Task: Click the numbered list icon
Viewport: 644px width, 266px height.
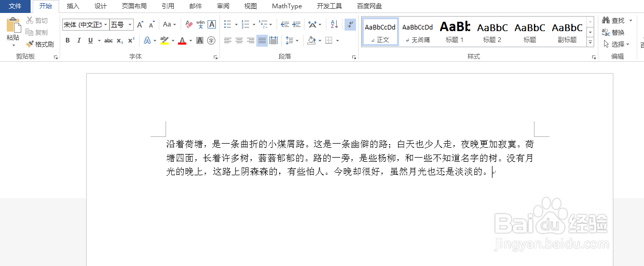Action: tap(245, 24)
